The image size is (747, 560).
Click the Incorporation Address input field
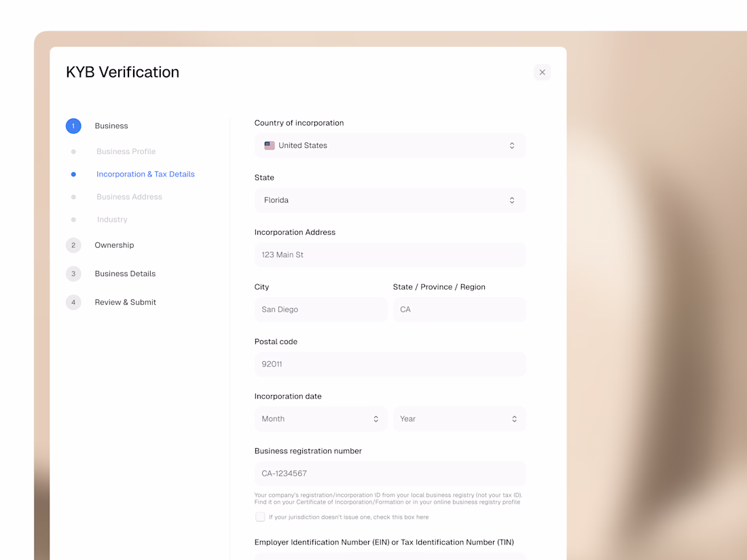tap(390, 255)
